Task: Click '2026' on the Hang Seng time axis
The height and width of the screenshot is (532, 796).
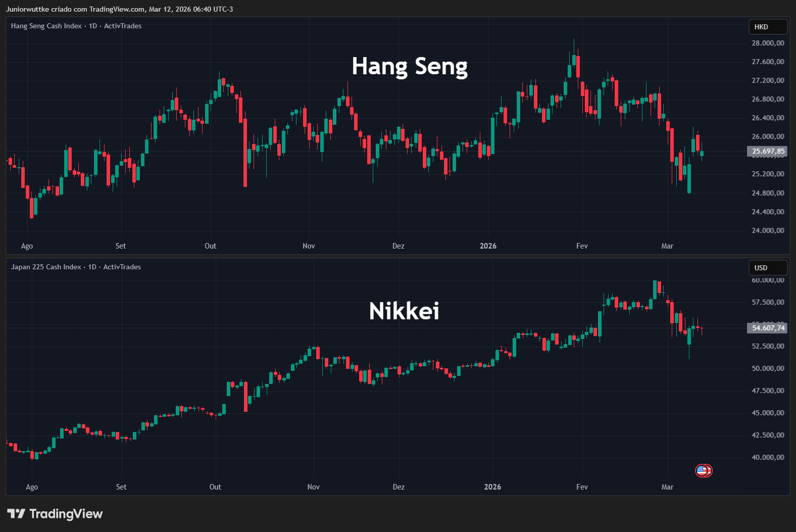Action: [488, 246]
